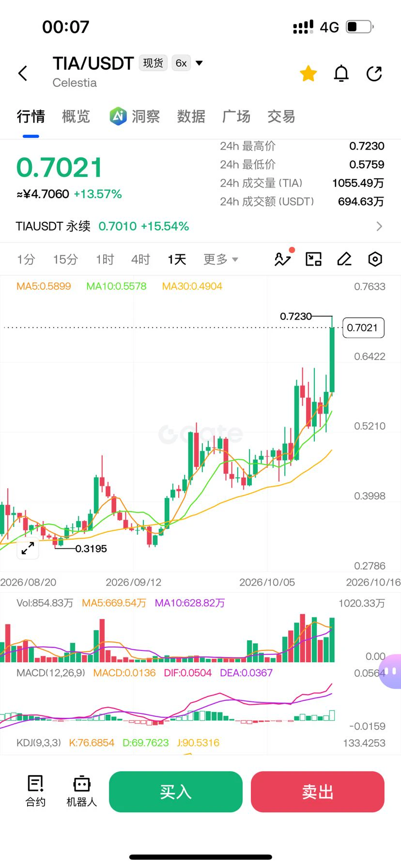Select the 1时 timeframe
This screenshot has height=868, width=401.
(105, 259)
